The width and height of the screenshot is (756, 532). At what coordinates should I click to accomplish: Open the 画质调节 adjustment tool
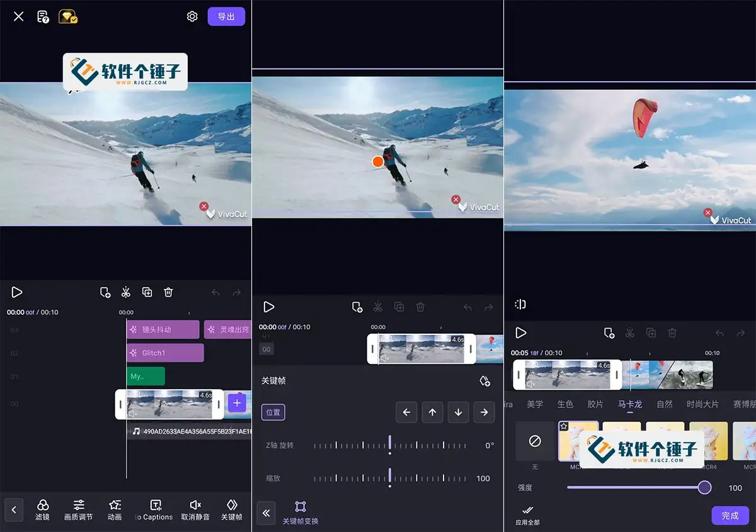coord(79,510)
